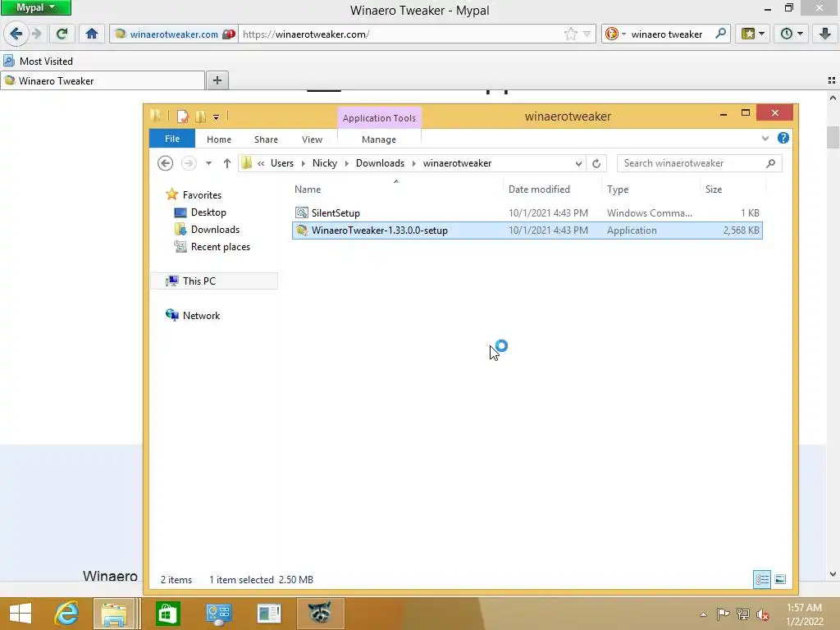Show hidden tray icons with the arrow

[703, 614]
